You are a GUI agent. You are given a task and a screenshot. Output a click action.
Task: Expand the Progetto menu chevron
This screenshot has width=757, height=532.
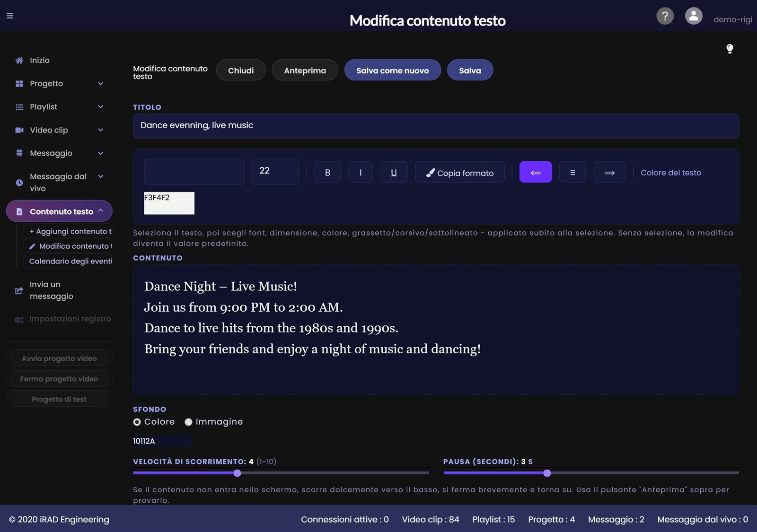(x=101, y=84)
